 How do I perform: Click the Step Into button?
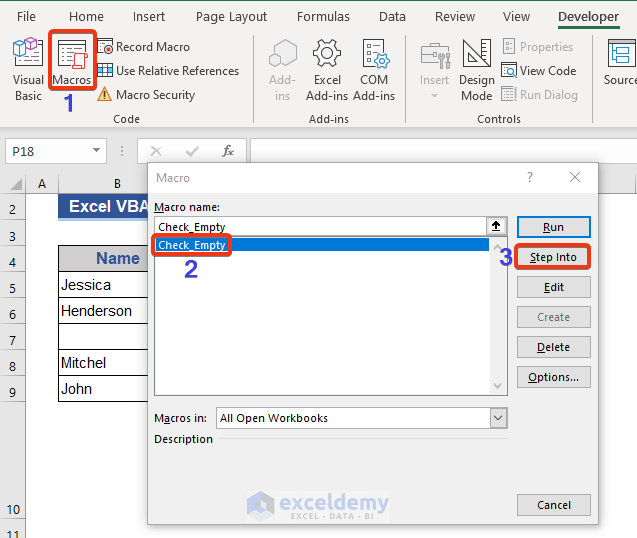[x=553, y=257]
